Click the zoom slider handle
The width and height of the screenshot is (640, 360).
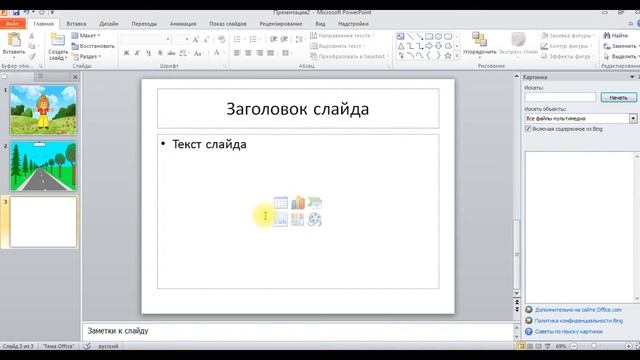click(x=593, y=346)
